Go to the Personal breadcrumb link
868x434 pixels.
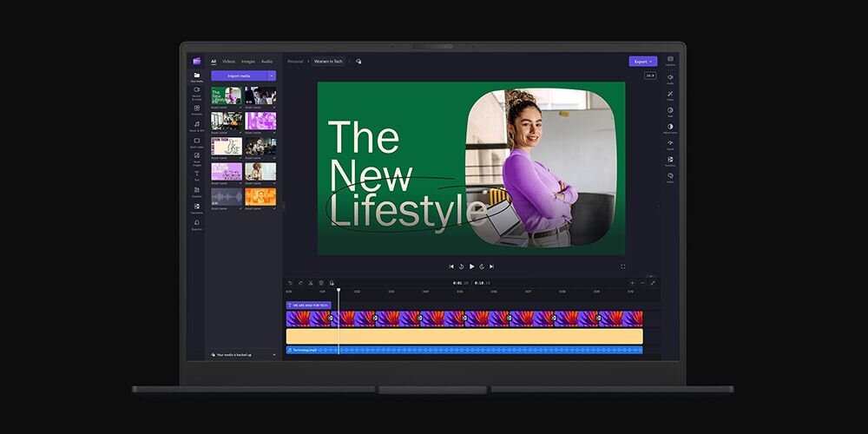point(296,62)
